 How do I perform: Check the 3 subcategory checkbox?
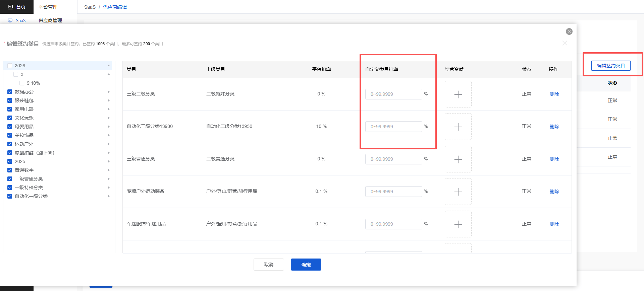tap(16, 74)
